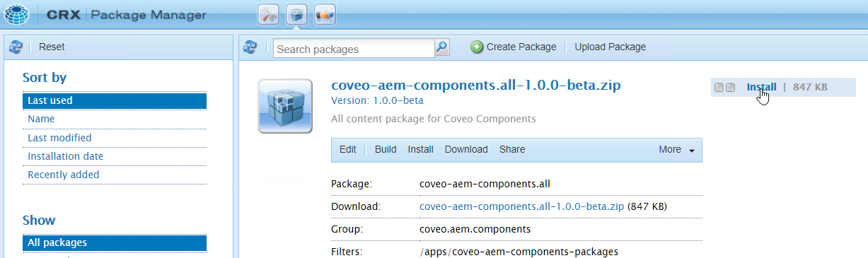Download coveo-aem-components.all-1.0.0-beta.zip from details link

(x=521, y=207)
